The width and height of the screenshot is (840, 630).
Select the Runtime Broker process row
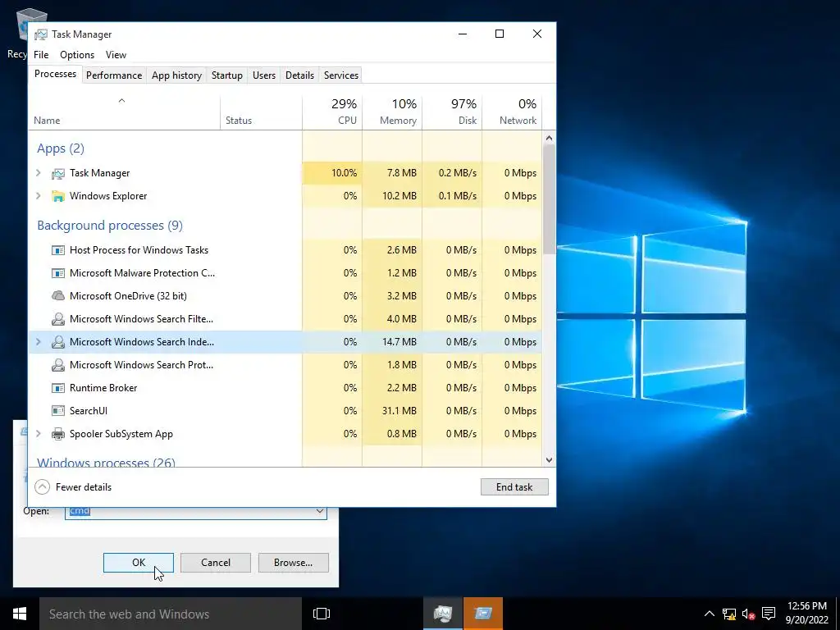tap(285, 388)
